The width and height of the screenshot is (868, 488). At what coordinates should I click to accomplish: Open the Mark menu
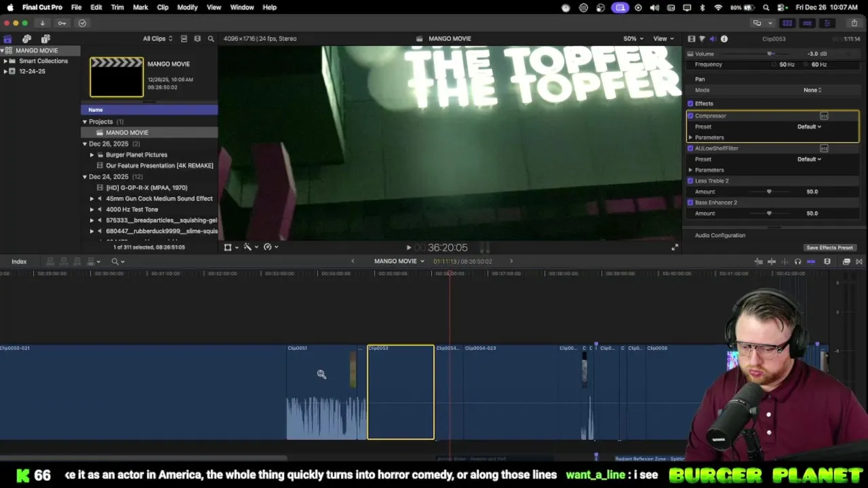pyautogui.click(x=140, y=7)
